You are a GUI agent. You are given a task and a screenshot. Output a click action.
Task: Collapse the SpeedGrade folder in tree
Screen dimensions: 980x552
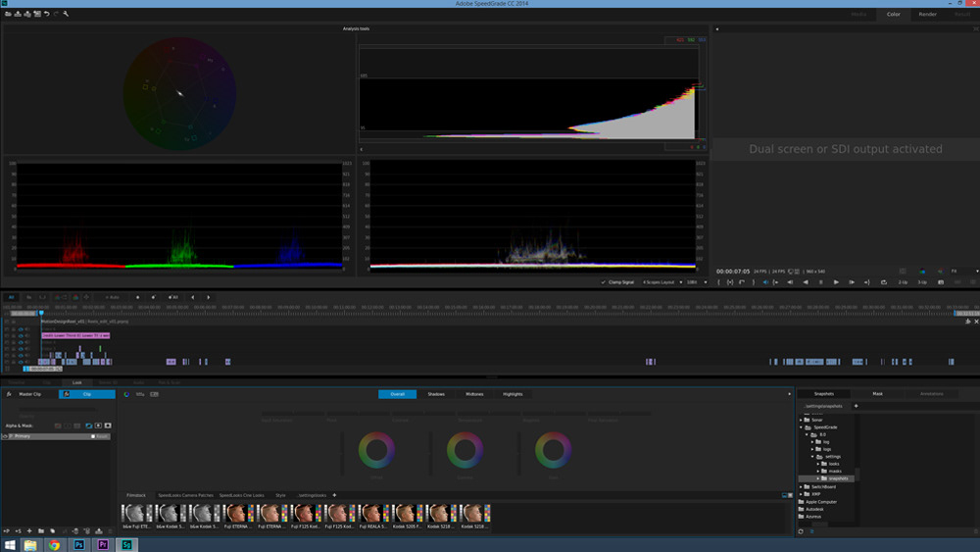[802, 427]
